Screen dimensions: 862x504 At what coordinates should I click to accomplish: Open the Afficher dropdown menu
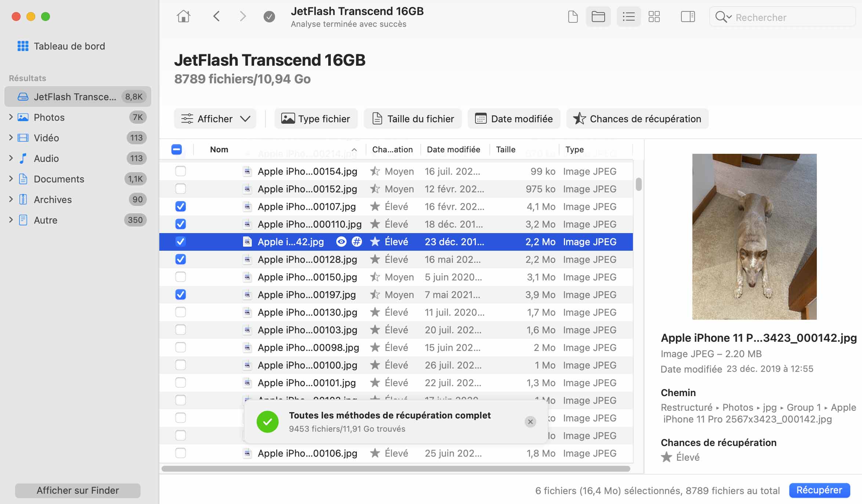tap(215, 119)
